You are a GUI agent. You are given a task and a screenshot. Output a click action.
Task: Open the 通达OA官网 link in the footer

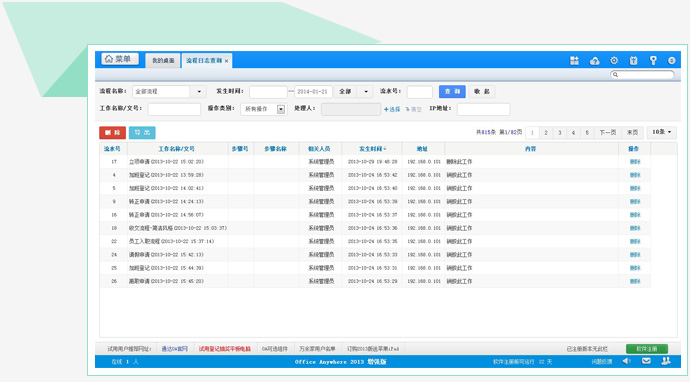point(174,349)
